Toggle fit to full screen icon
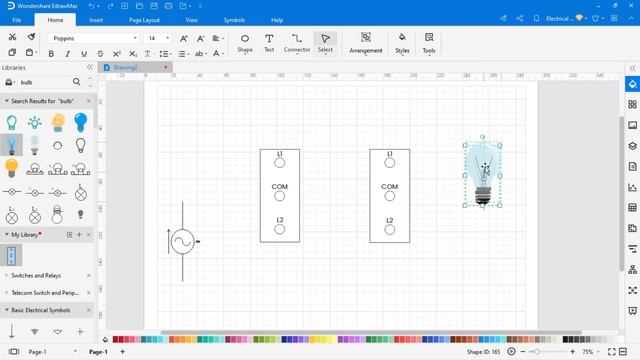This screenshot has width=640, height=360. click(611, 351)
